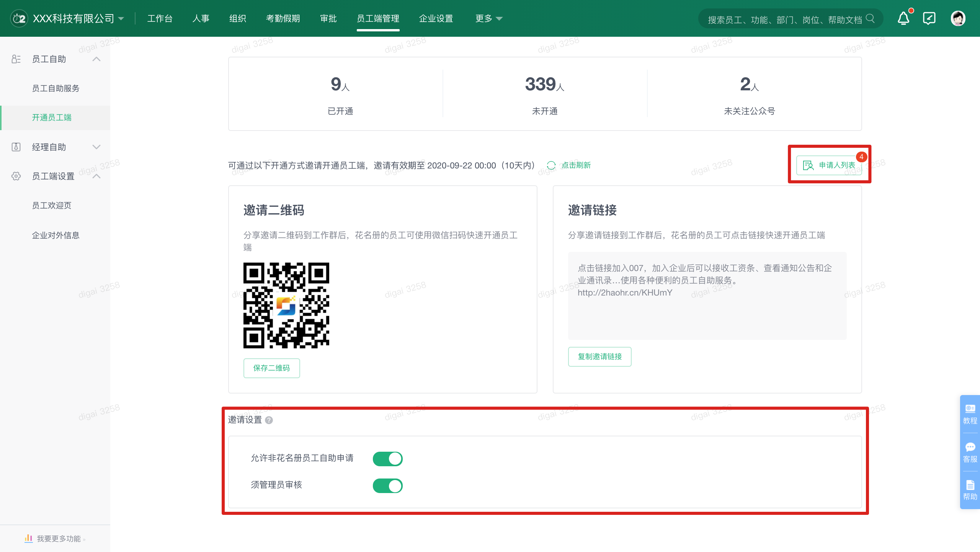Expand the 经理自助 section
The height and width of the screenshot is (552, 980).
click(96, 147)
